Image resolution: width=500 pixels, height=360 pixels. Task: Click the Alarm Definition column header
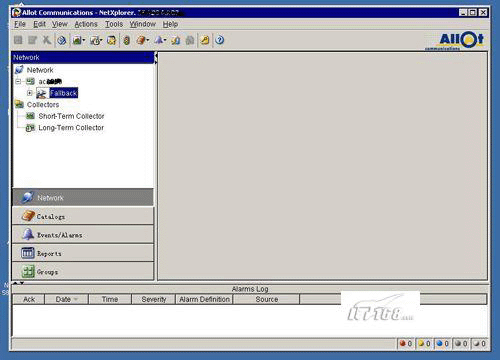coord(204,299)
